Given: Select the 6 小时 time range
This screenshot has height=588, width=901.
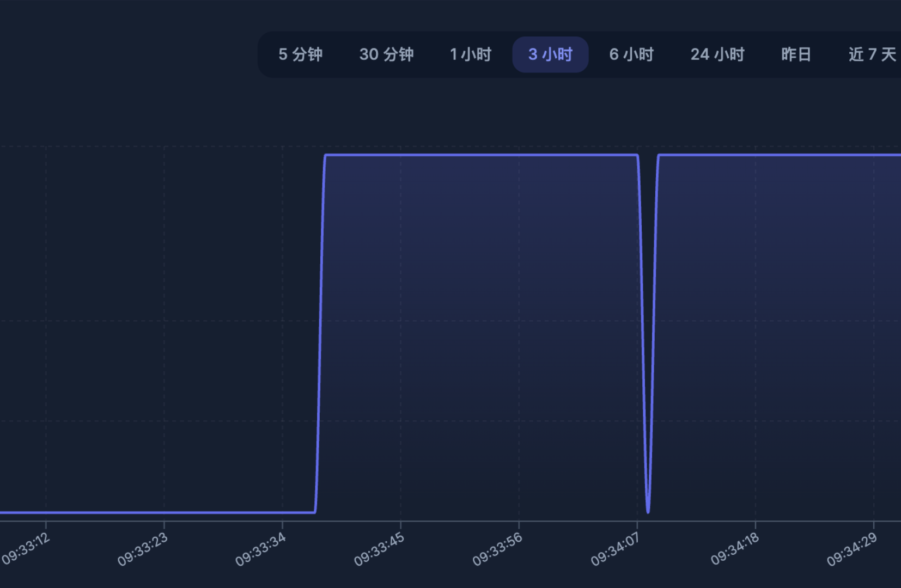Looking at the screenshot, I should point(631,54).
